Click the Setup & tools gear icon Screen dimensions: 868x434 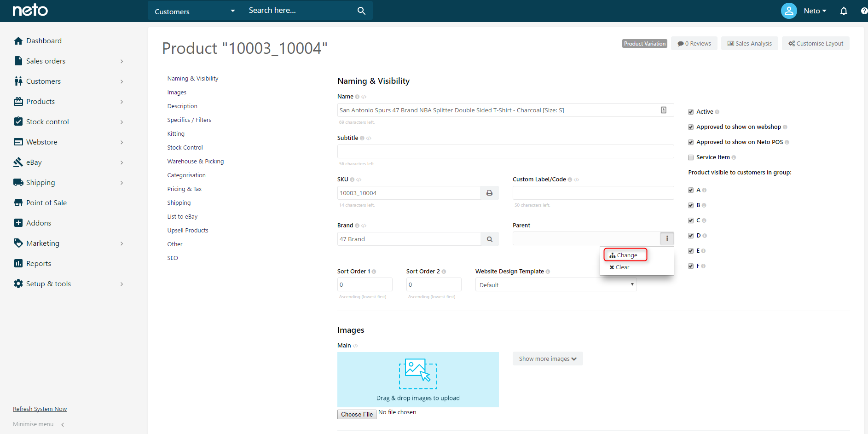pos(18,284)
